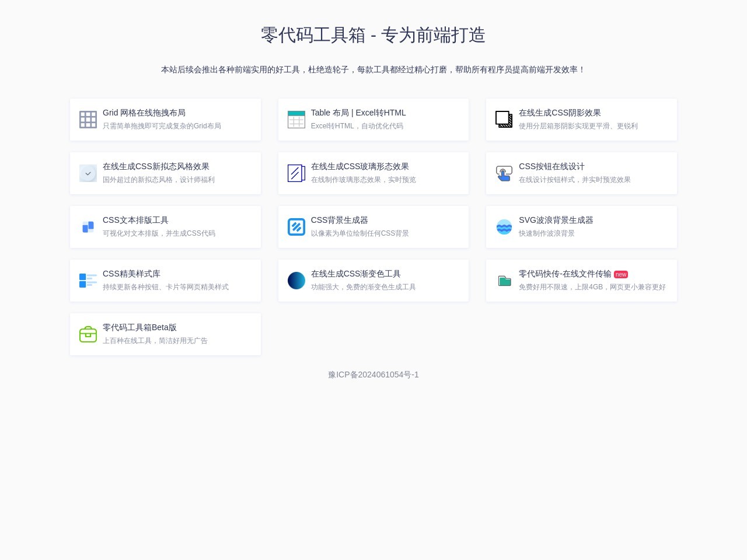This screenshot has width=747, height=560.
Task: Open CSS背景生成器 title
Action: pyautogui.click(x=340, y=220)
